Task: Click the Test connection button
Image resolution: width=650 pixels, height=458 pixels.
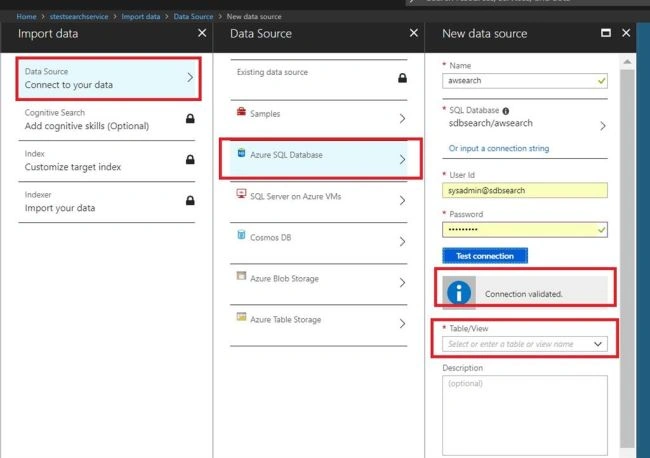Action: (485, 256)
